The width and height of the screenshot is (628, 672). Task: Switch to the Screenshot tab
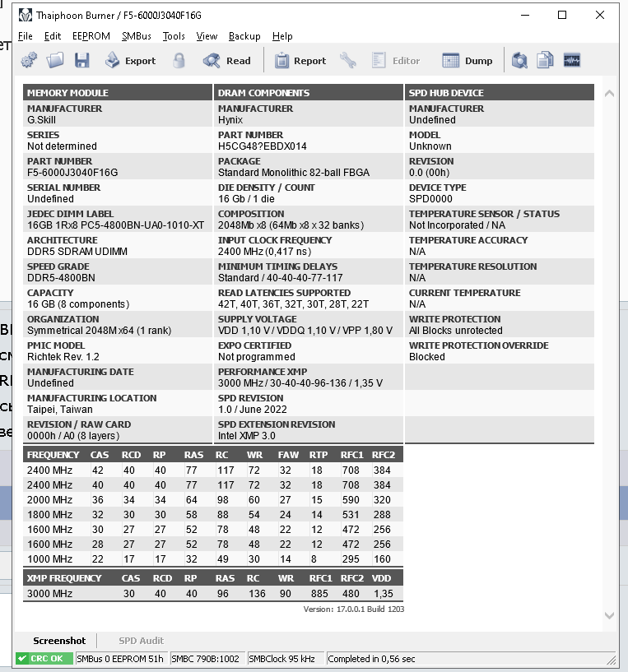(x=59, y=641)
